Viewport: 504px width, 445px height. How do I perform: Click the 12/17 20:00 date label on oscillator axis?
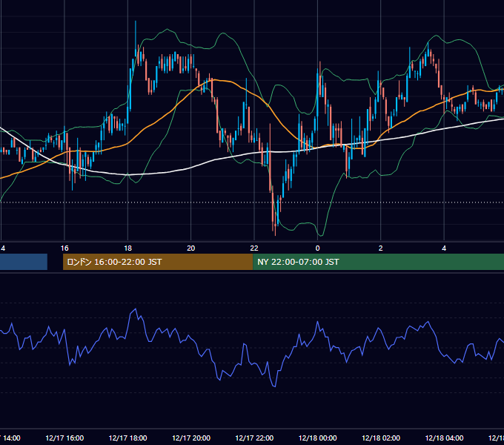(x=191, y=438)
